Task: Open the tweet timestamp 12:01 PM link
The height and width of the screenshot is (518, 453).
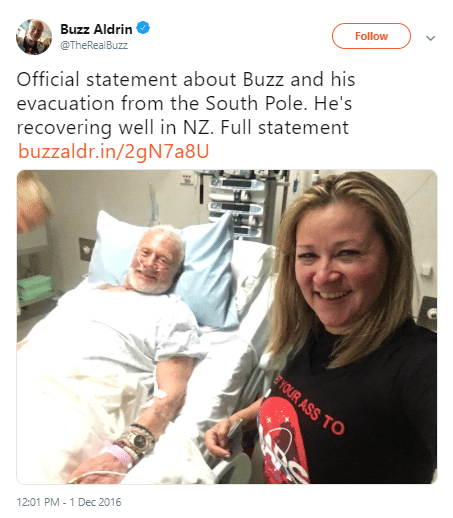Action: pos(38,502)
